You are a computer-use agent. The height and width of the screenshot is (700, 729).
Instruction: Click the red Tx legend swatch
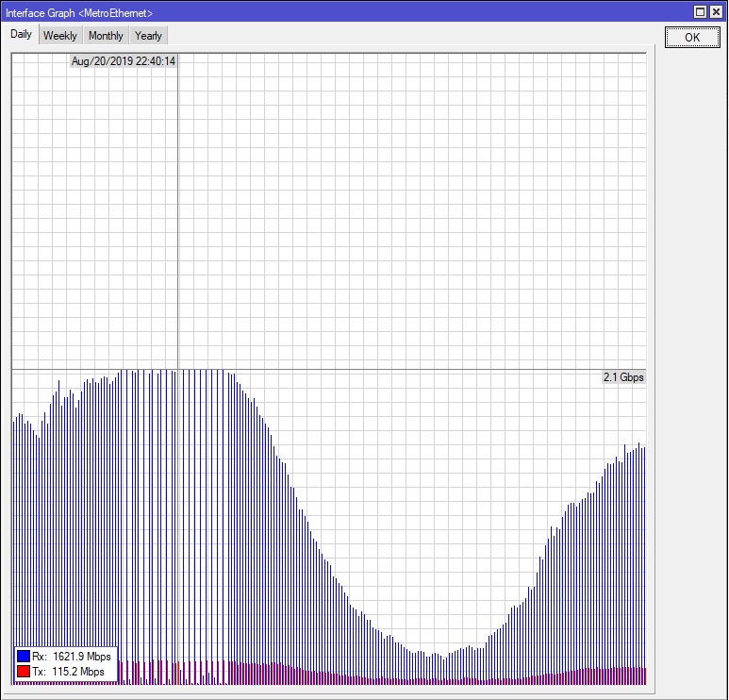point(24,672)
